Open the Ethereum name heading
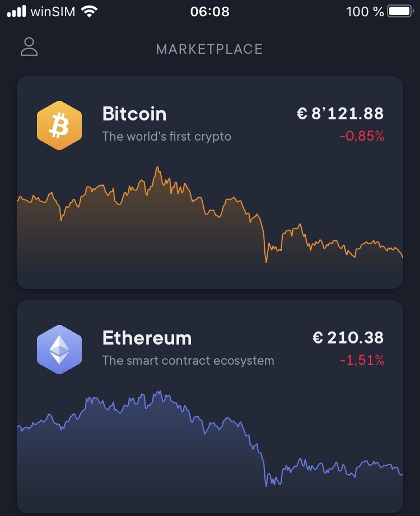 pyautogui.click(x=147, y=338)
